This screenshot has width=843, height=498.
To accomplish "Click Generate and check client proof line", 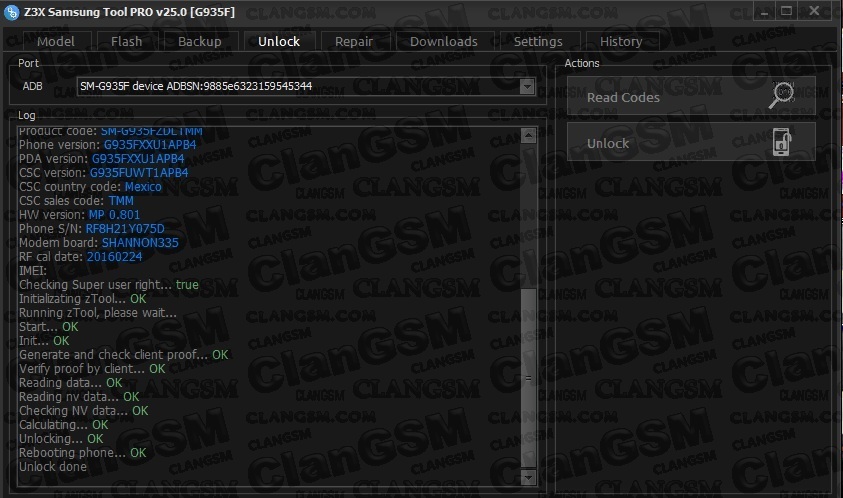I will point(124,354).
